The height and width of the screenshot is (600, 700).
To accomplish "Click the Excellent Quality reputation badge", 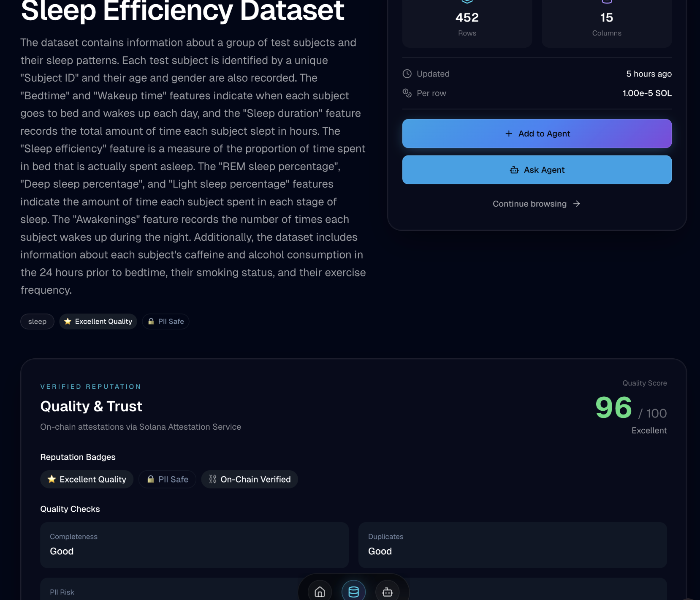I will click(x=87, y=480).
